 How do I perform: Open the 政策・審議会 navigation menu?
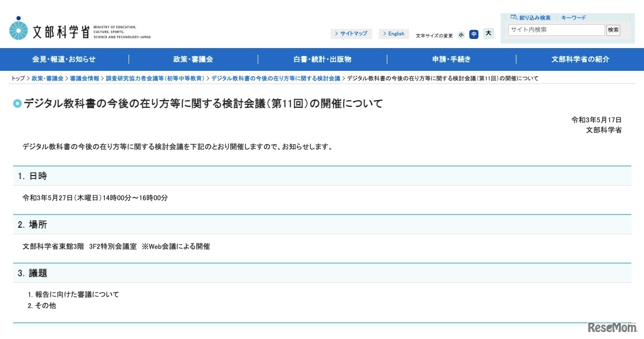[193, 59]
